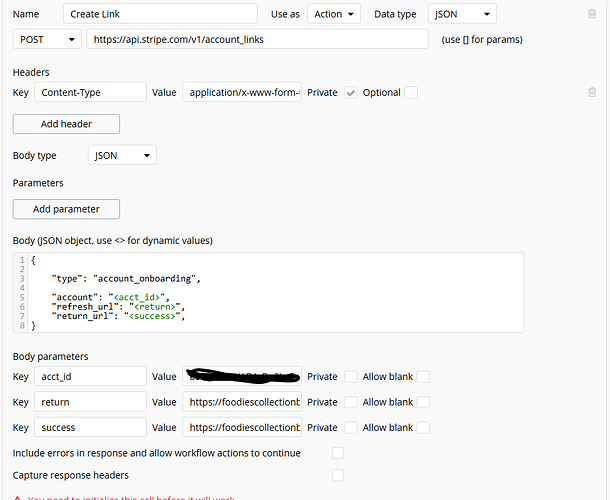Check Private for the success parameter
610x500 pixels.
(x=350, y=427)
